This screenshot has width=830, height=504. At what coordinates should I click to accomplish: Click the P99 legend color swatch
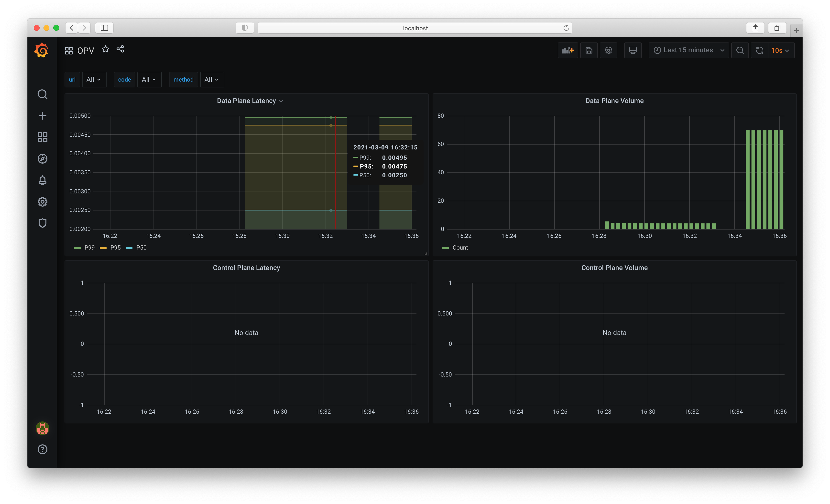[77, 248]
